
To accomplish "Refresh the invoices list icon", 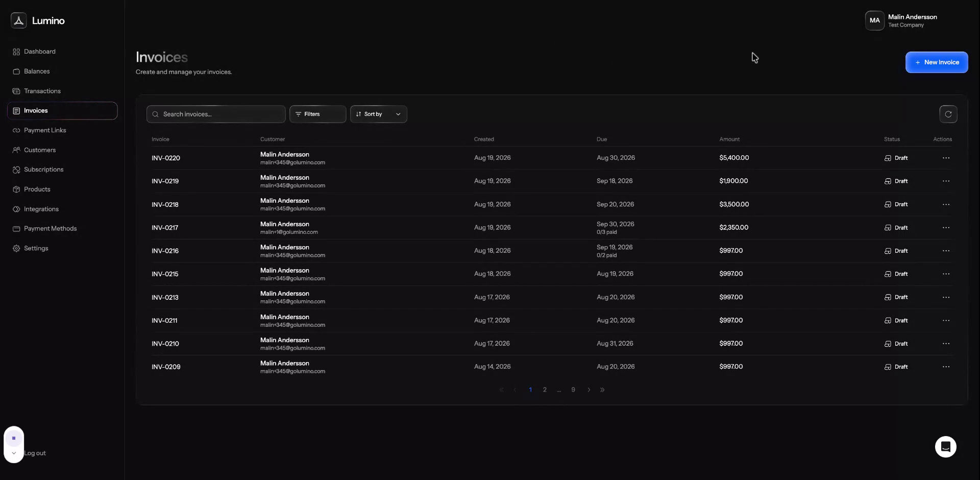I will coord(948,114).
